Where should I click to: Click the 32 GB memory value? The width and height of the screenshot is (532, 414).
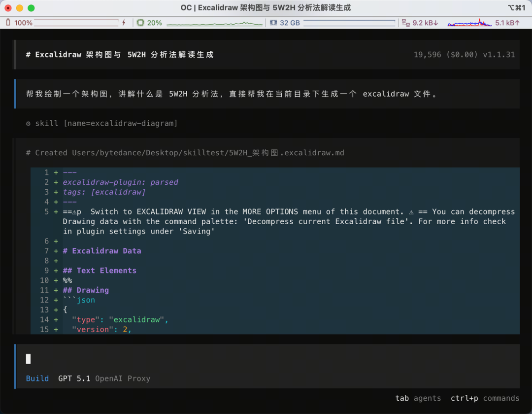(x=290, y=23)
